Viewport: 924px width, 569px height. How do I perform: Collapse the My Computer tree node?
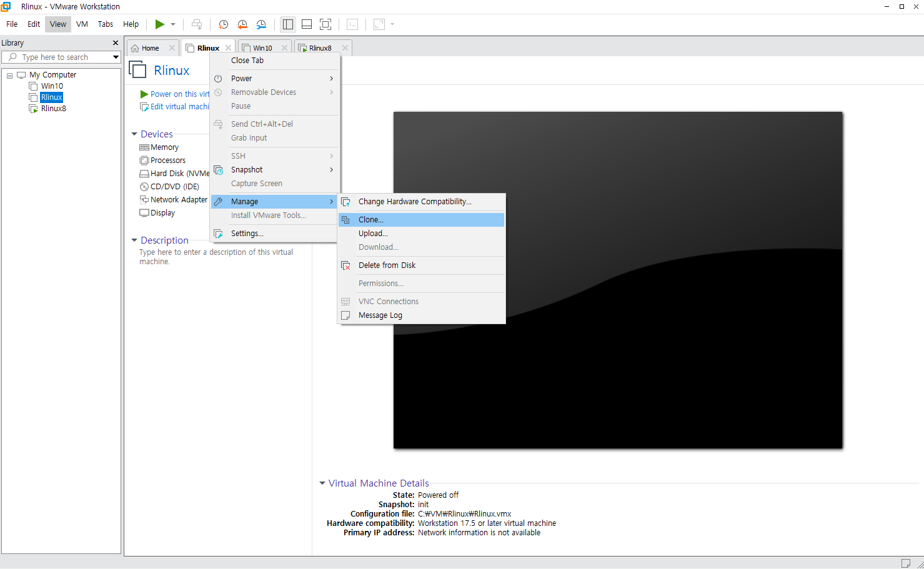(9, 76)
